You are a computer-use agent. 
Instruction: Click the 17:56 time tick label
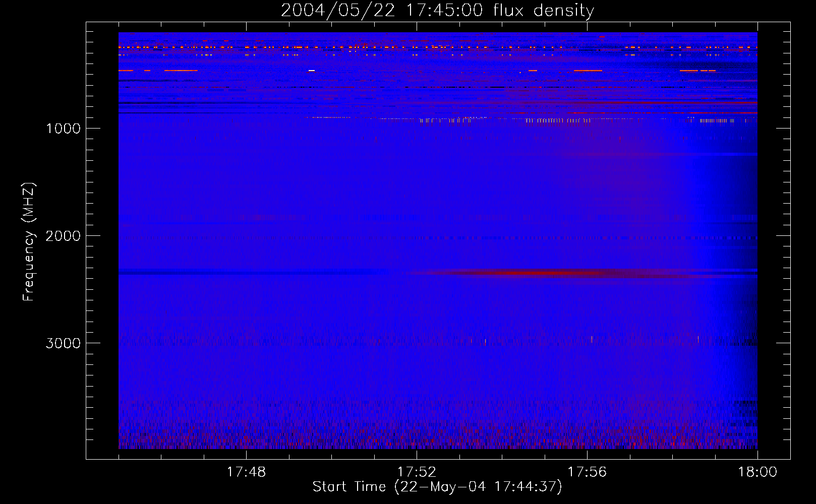click(587, 472)
